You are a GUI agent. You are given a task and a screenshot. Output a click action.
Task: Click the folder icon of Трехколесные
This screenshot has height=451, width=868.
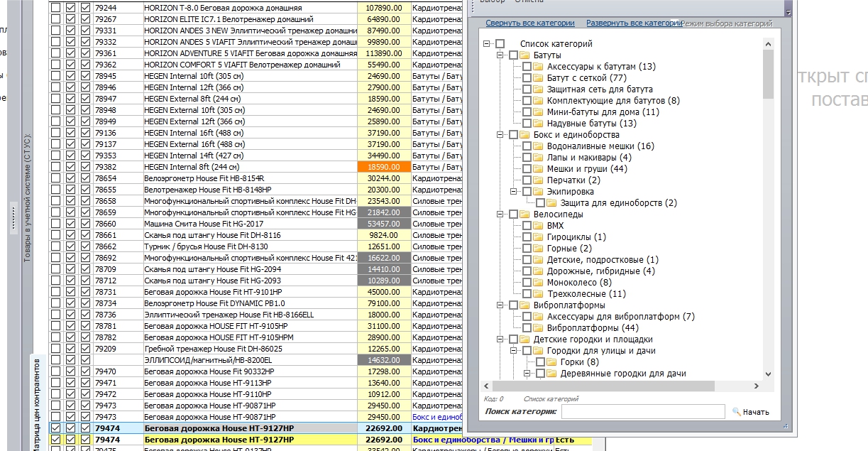coord(538,294)
